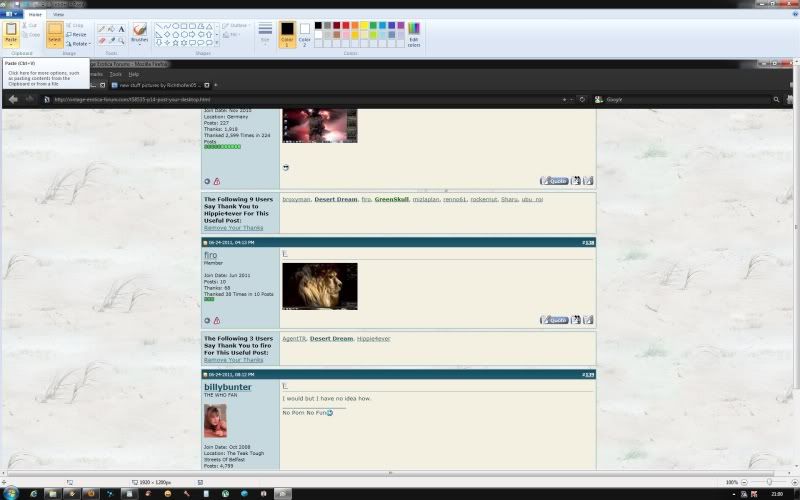Toggle Color 2 as active color
Viewport: 800px width, 500px height.
(305, 33)
